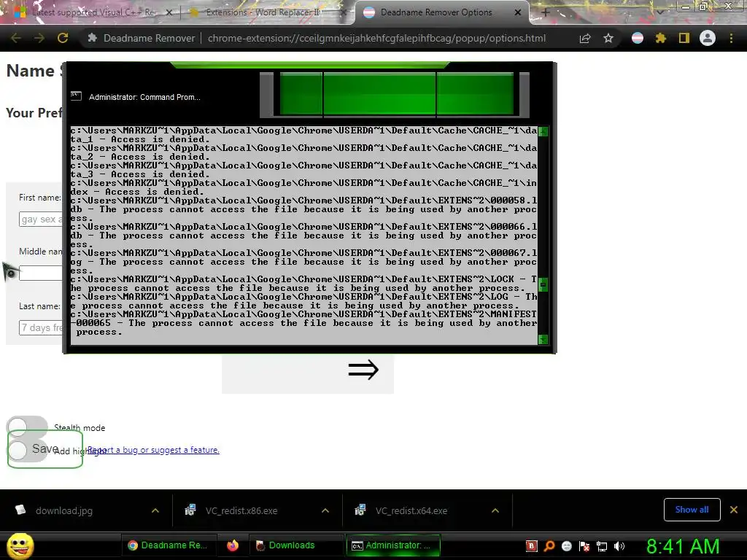Expand options chevron for download.jpg
Screen dimensions: 747x560
tap(155, 510)
